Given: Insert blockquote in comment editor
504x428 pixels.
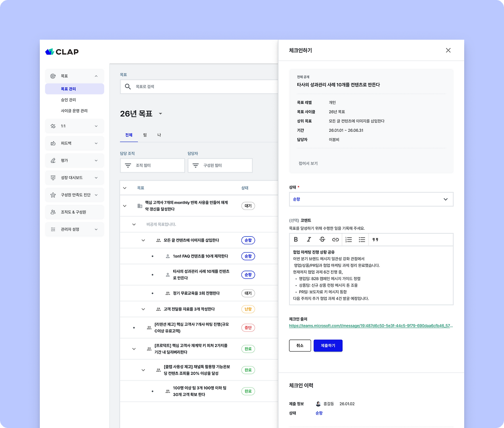Looking at the screenshot, I should click(x=375, y=240).
